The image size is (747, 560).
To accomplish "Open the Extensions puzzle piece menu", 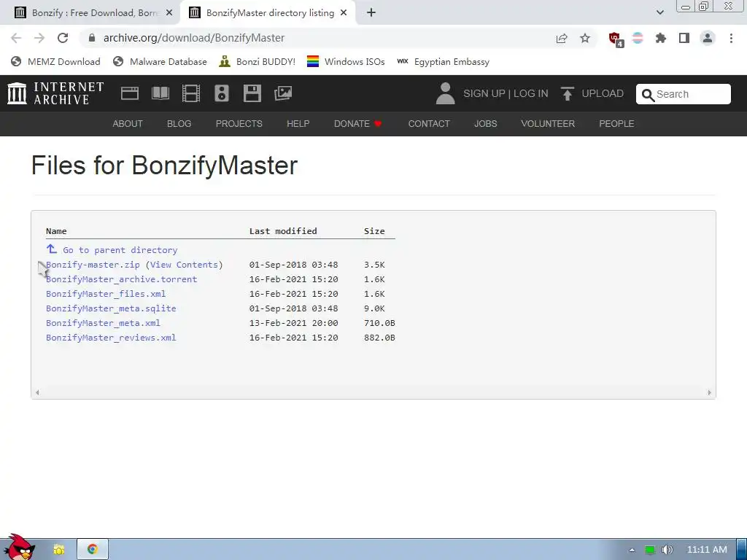I will 661,38.
